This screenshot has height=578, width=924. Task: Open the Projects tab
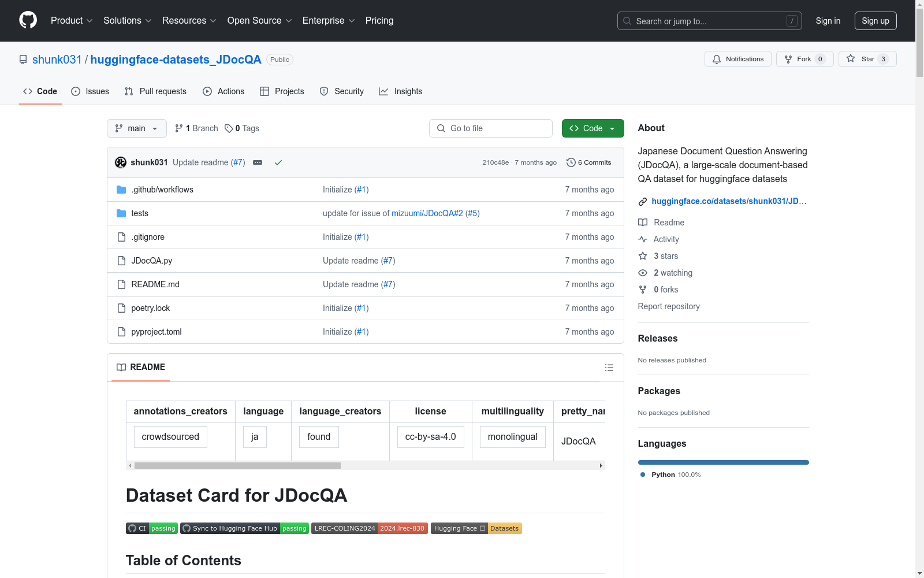pyautogui.click(x=282, y=91)
